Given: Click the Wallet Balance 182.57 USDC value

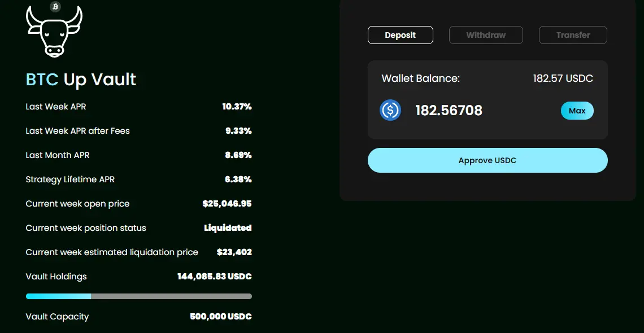Looking at the screenshot, I should tap(563, 78).
